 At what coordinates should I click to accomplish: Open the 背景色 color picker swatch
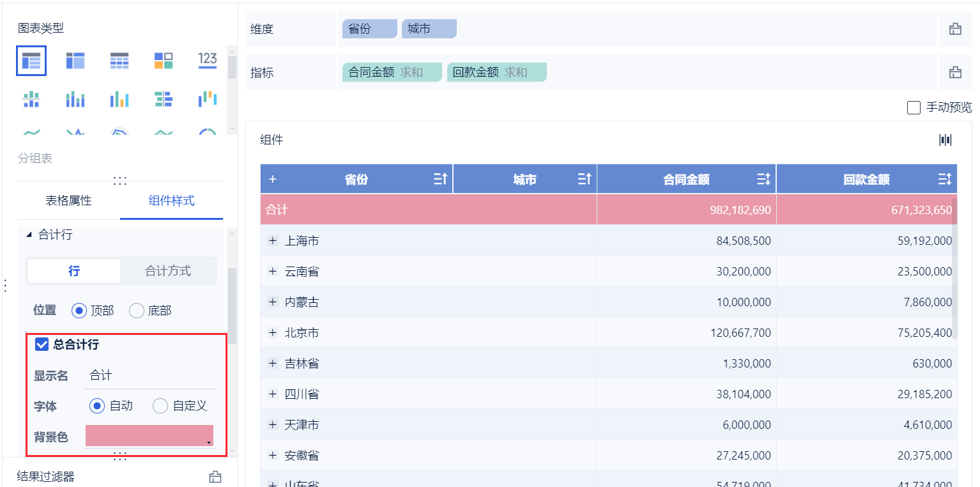point(149,436)
